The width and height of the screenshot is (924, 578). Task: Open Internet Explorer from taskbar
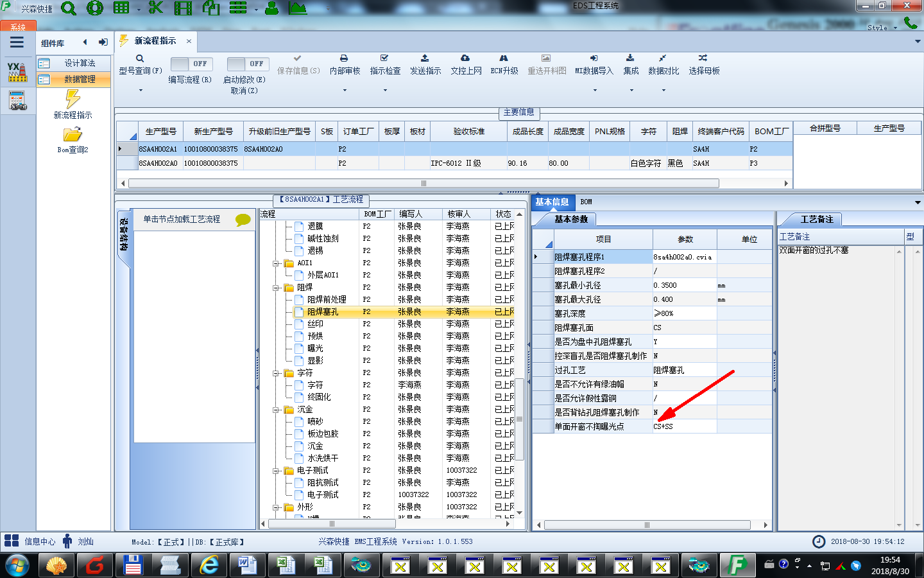pyautogui.click(x=209, y=566)
